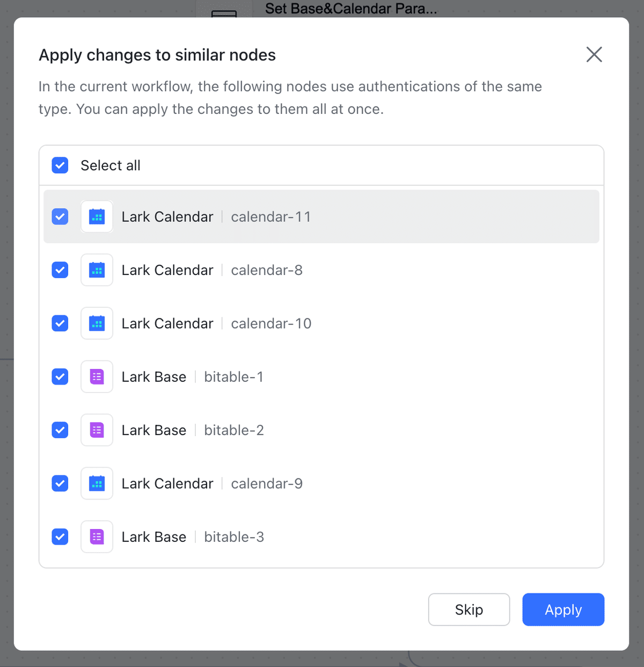This screenshot has height=667, width=644.
Task: Select the bitable-1 label text
Action: (x=234, y=377)
